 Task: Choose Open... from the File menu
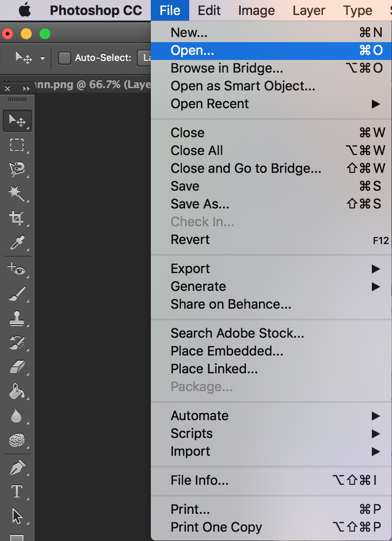click(192, 51)
